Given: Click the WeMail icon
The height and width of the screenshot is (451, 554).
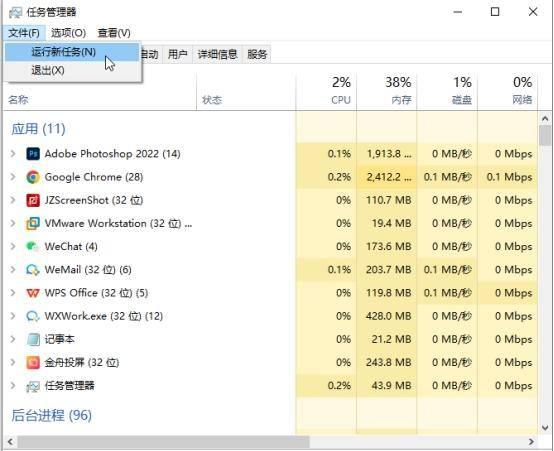Looking at the screenshot, I should coord(33,270).
